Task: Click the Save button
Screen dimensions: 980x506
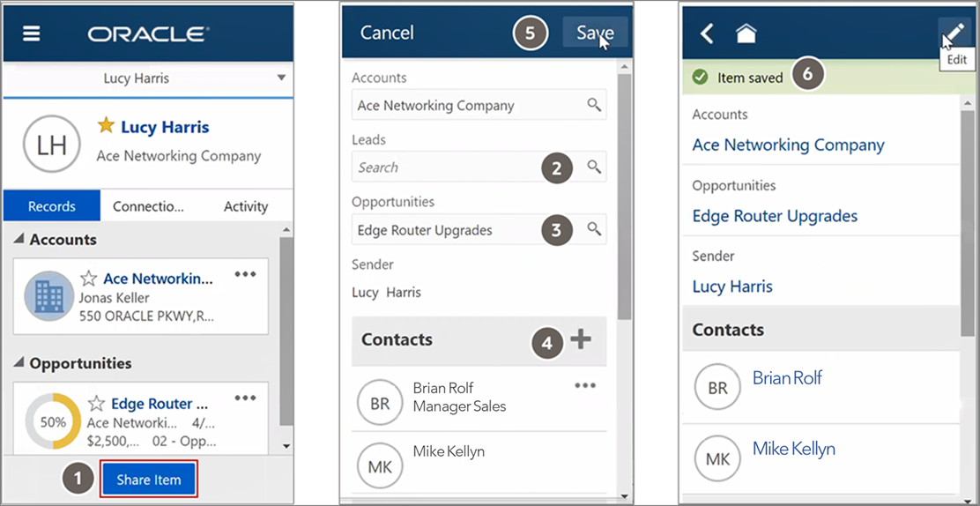Action: click(x=595, y=33)
